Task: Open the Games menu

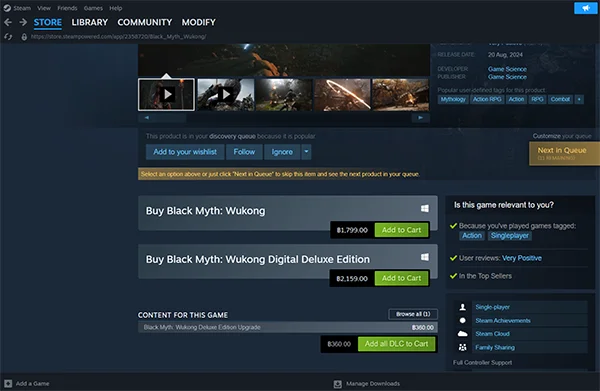Action: pyautogui.click(x=93, y=8)
